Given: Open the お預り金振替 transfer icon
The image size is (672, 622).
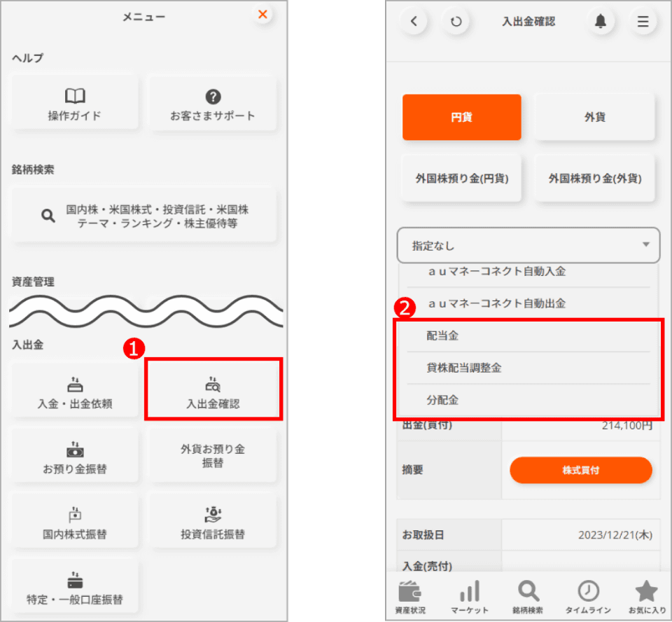Looking at the screenshot, I should point(74,455).
